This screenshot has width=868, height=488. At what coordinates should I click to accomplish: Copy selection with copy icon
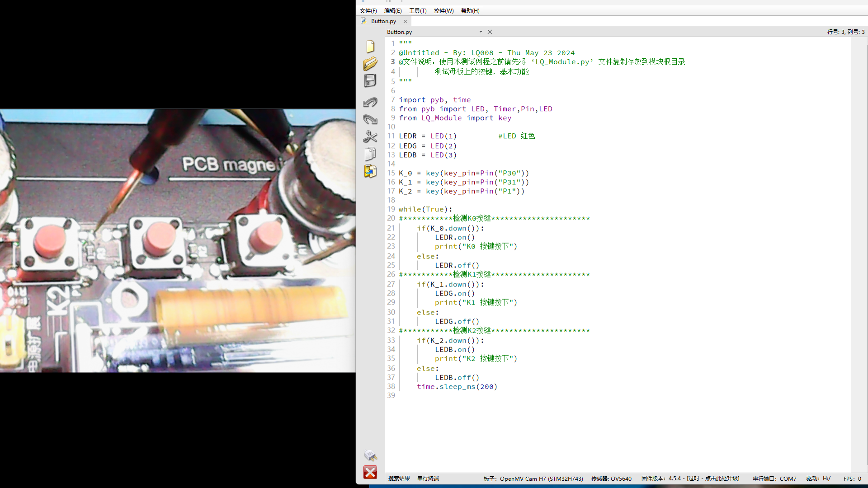(x=370, y=154)
